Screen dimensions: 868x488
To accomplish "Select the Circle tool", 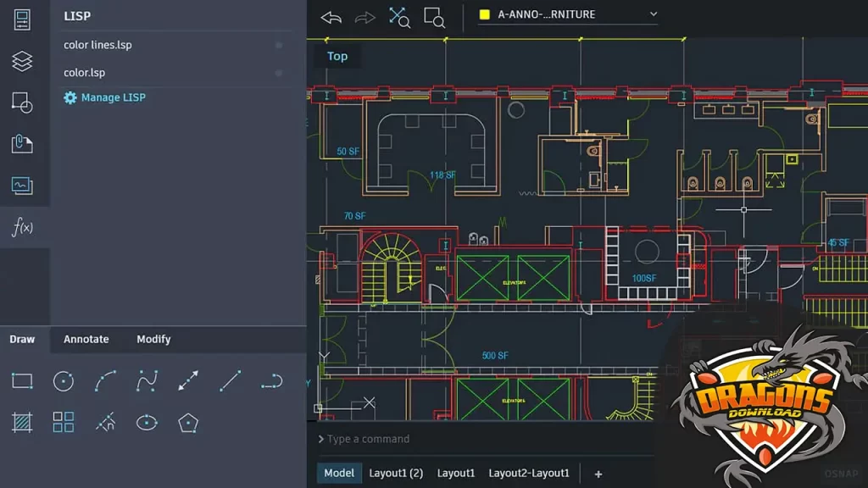I will 64,380.
